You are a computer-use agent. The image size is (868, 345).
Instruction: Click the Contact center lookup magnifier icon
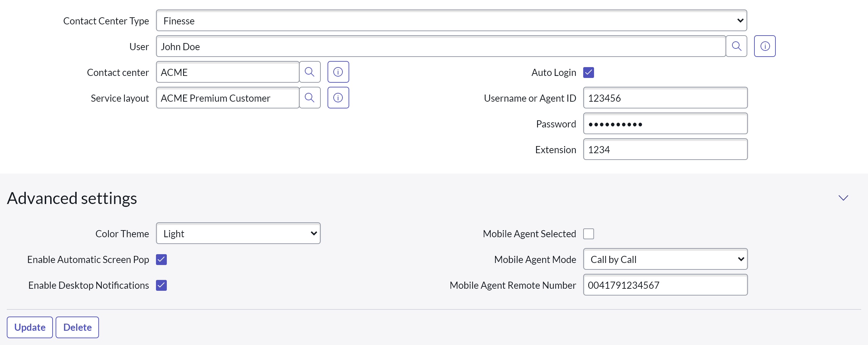pyautogui.click(x=310, y=72)
